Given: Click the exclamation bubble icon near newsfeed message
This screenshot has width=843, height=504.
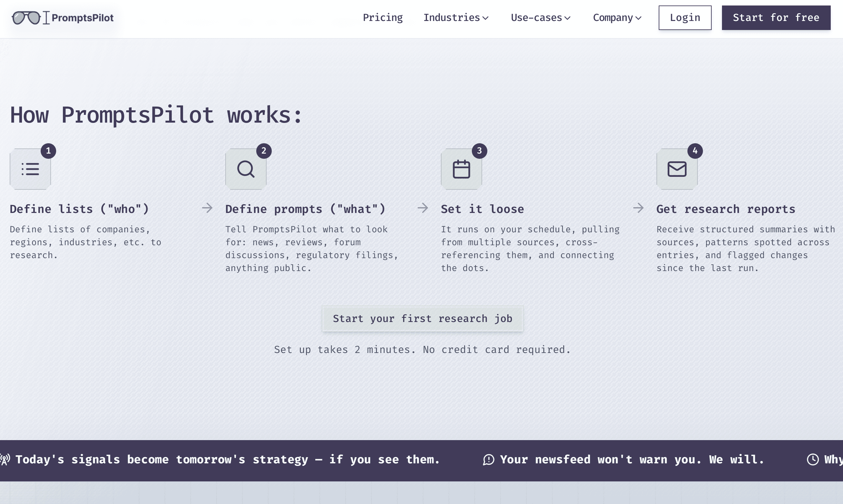Looking at the screenshot, I should coord(488,459).
